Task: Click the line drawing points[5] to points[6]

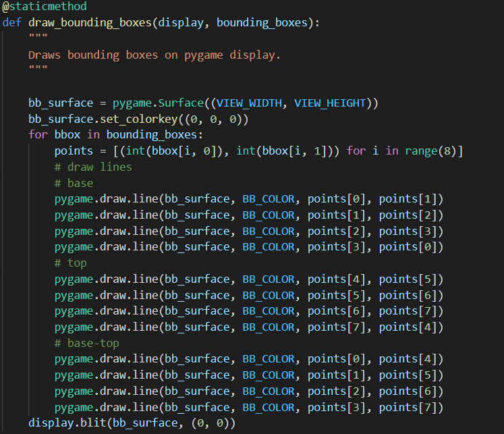Action: tap(249, 295)
